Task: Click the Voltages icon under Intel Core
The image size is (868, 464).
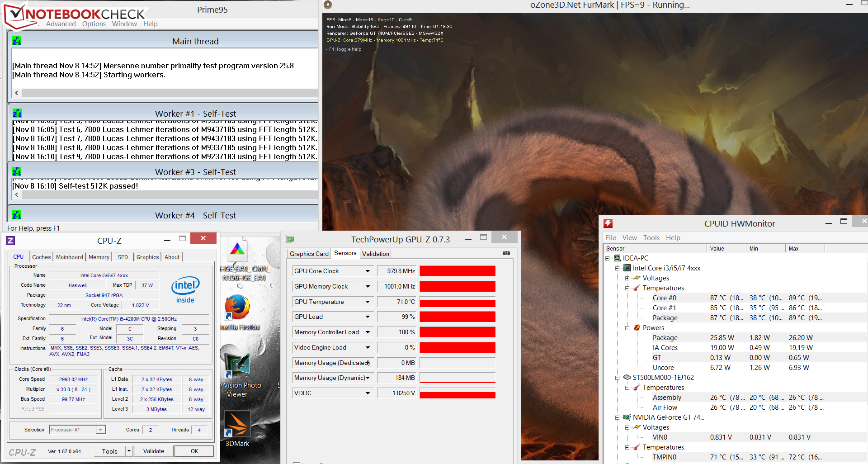Action: point(637,278)
